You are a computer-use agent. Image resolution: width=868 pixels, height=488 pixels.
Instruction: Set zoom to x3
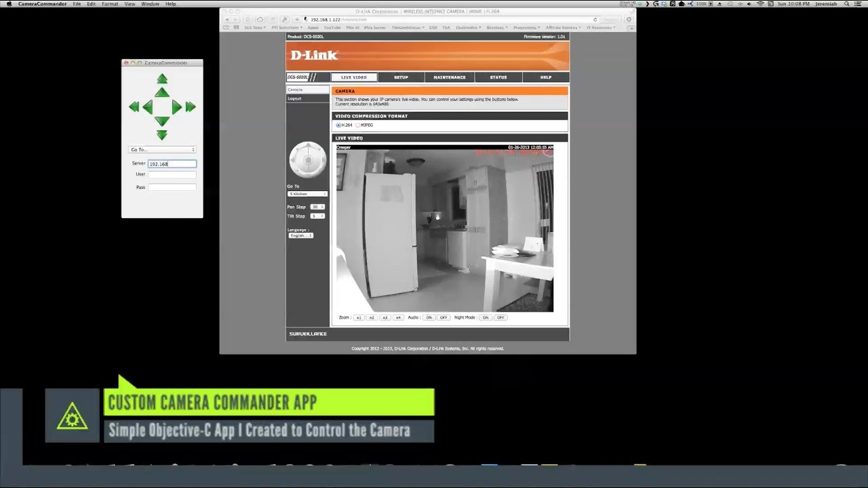point(385,317)
